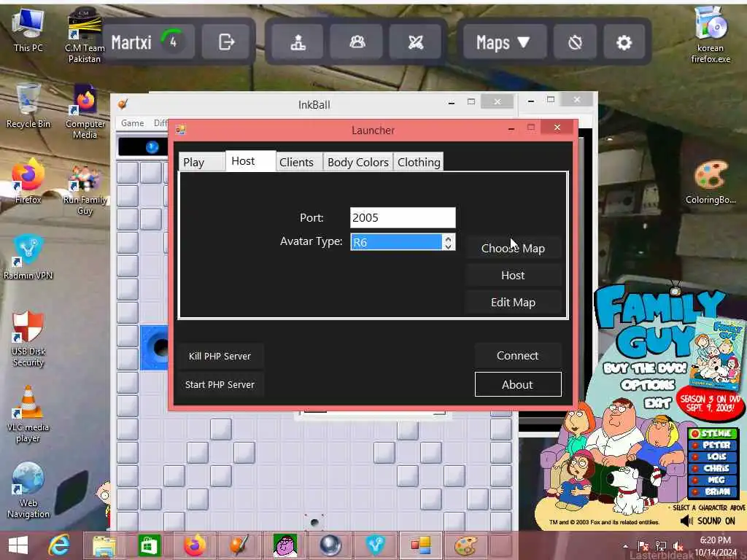Click the group people icon in overlay

pos(357,42)
